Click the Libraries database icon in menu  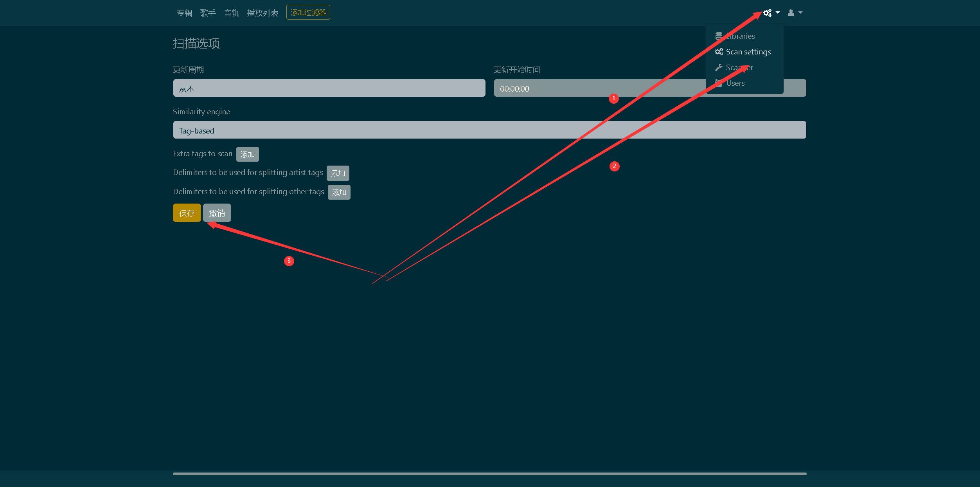pyautogui.click(x=719, y=36)
